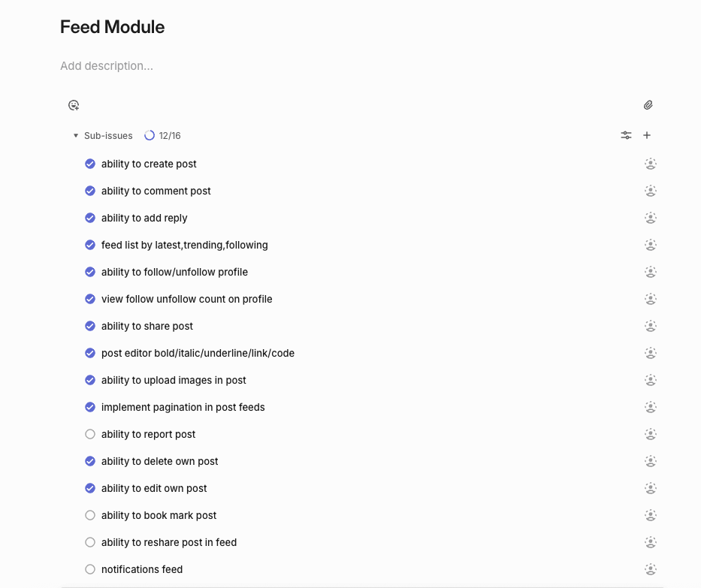Mark 'ability to report post' status circle
This screenshot has width=701, height=588.
coord(90,434)
